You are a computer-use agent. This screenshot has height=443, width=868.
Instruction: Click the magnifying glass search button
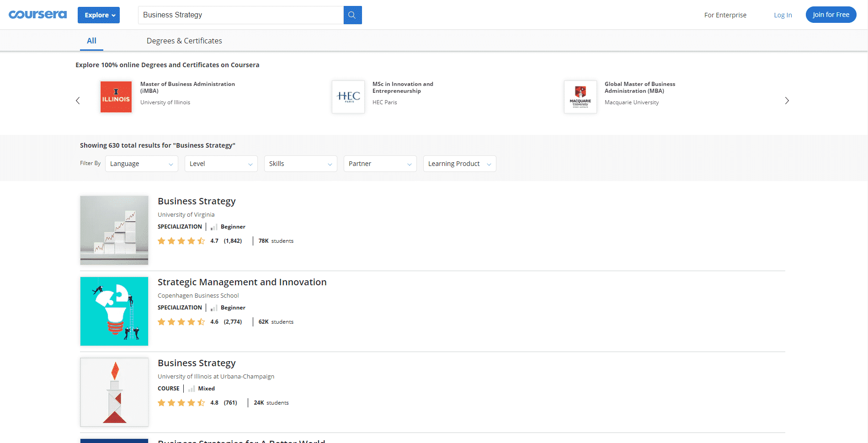tap(352, 15)
